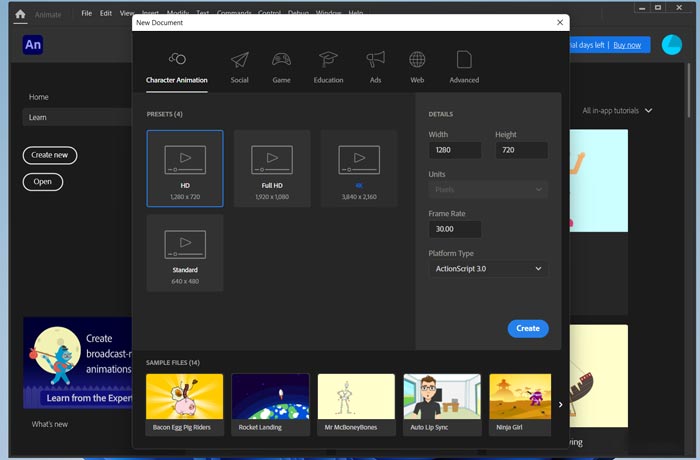
Task: Click the Open button
Action: [42, 182]
